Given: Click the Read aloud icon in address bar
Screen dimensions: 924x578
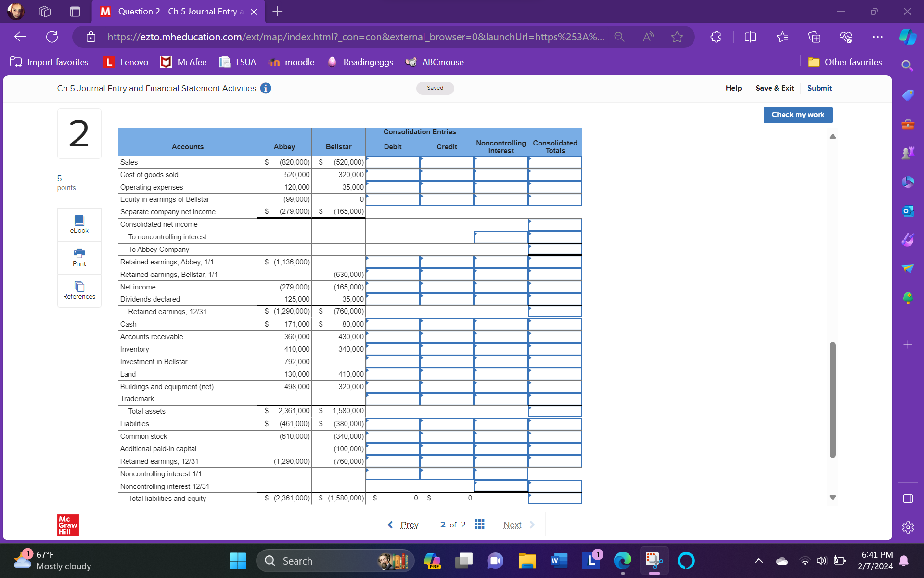Looking at the screenshot, I should pos(648,37).
